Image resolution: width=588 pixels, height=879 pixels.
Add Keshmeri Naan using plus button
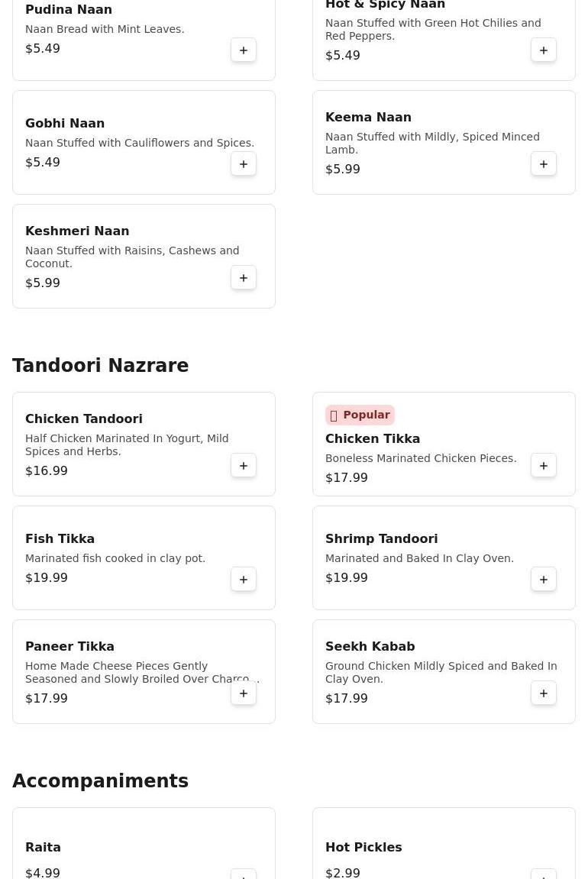click(244, 278)
